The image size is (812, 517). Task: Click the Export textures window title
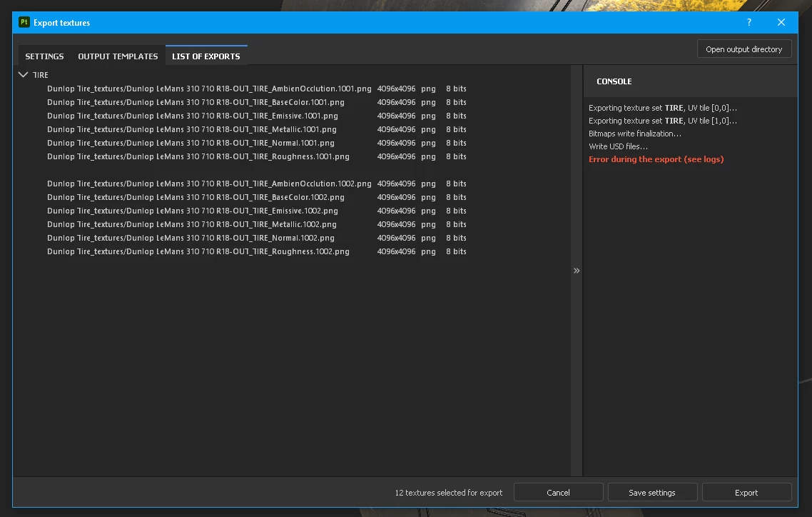[x=61, y=23]
